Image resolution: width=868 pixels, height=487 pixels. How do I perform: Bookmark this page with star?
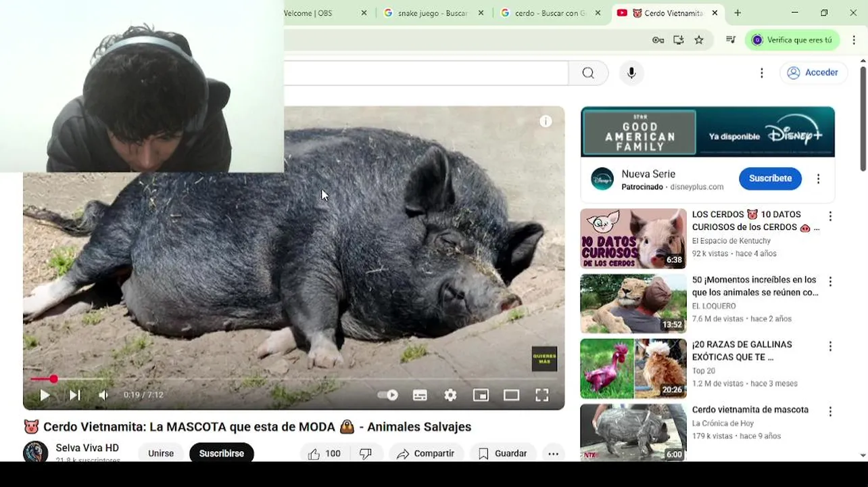pyautogui.click(x=699, y=40)
